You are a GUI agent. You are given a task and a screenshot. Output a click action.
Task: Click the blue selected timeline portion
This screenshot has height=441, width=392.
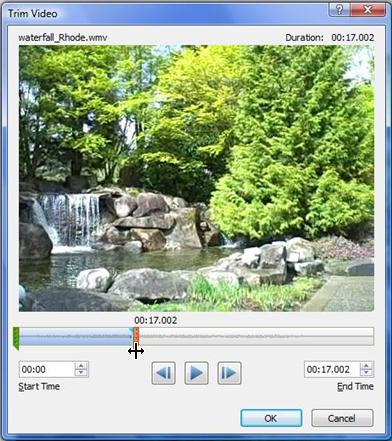click(x=75, y=336)
